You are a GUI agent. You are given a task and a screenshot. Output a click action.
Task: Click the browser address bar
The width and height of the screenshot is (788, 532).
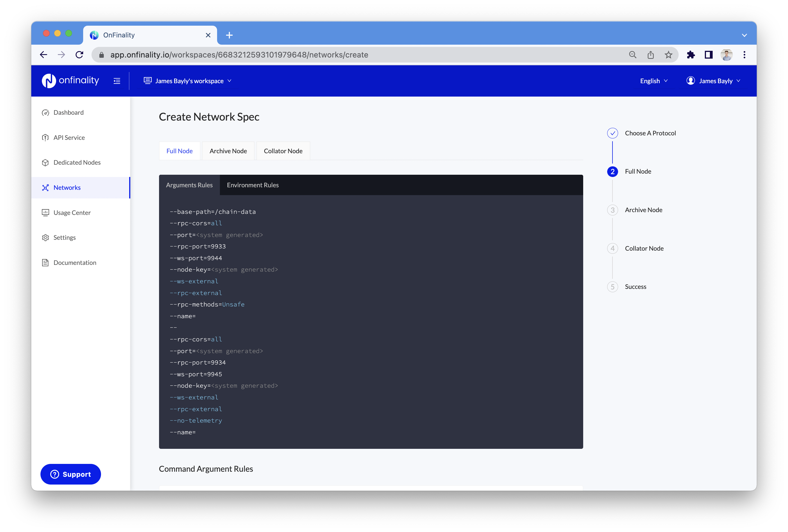tap(339, 55)
